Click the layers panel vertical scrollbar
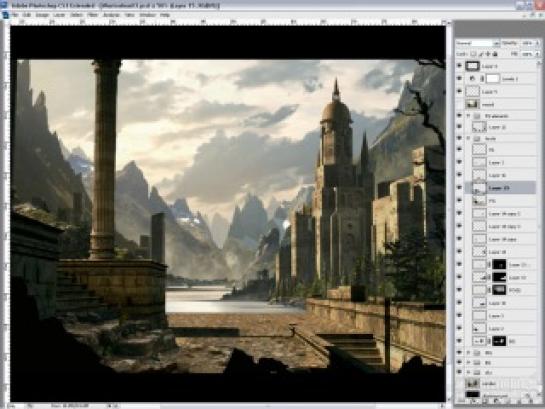Image resolution: width=545 pixels, height=409 pixels. [539, 229]
